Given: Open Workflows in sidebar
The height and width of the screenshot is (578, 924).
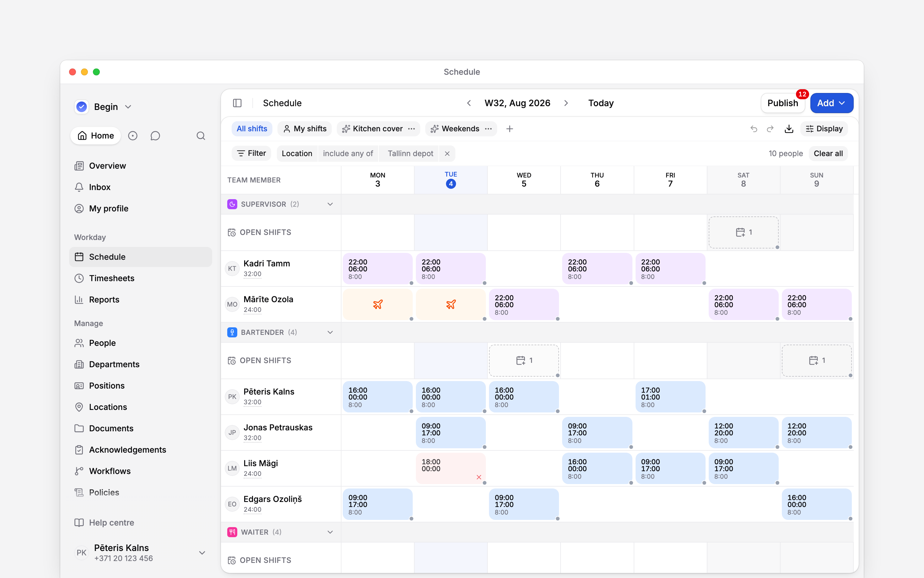Looking at the screenshot, I should tap(141, 471).
